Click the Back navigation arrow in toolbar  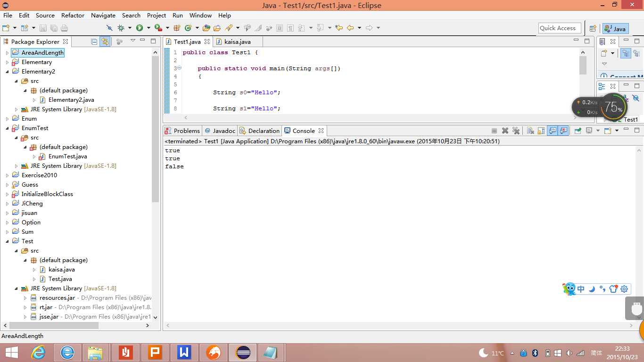point(350,28)
